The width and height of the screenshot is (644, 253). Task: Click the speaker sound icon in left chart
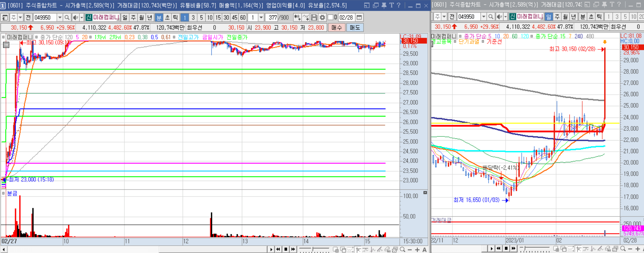click(x=75, y=17)
